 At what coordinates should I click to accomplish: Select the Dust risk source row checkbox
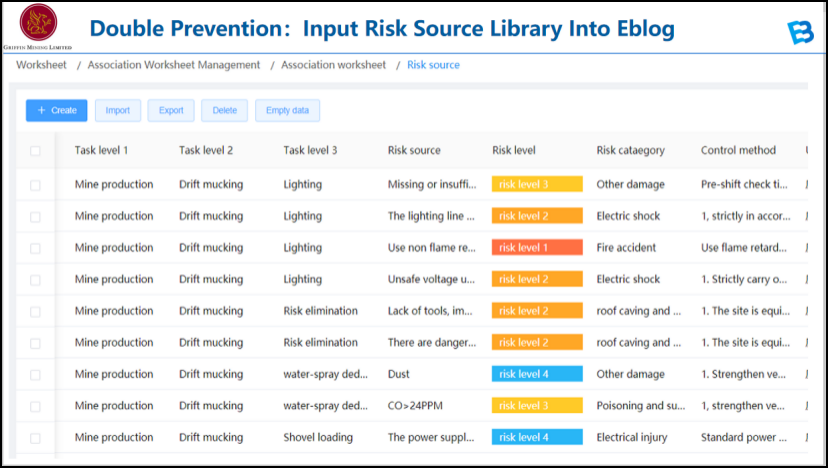(x=36, y=375)
